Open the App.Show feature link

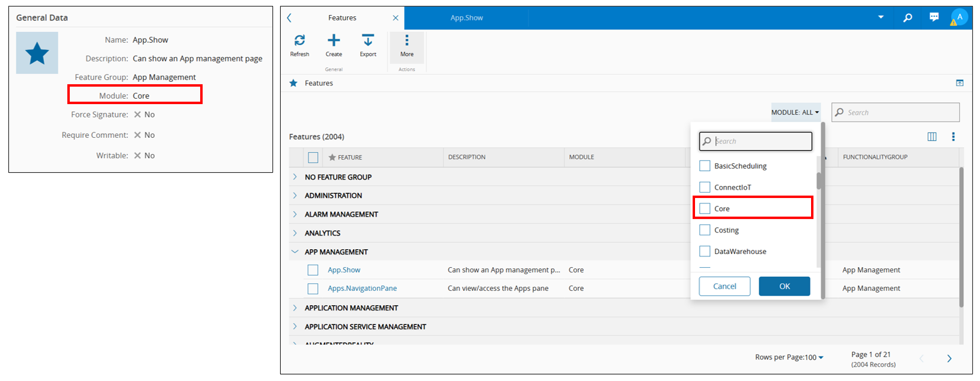(x=344, y=270)
